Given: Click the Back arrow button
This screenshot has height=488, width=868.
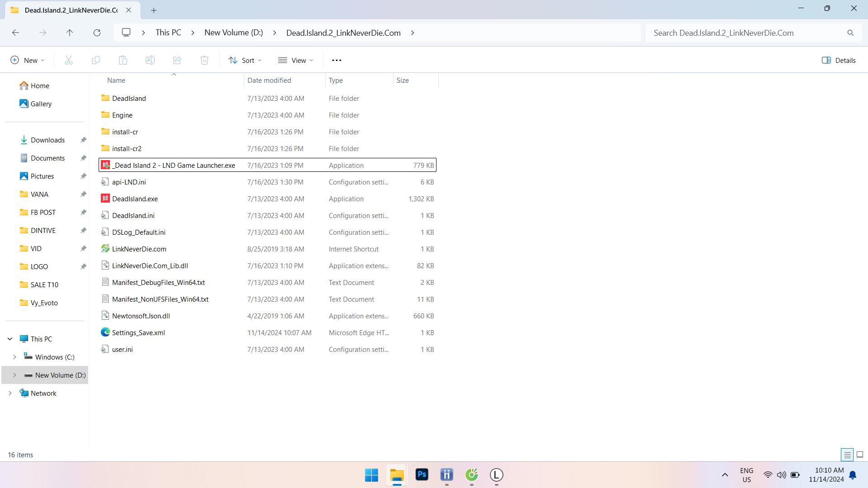Looking at the screenshot, I should point(15,33).
